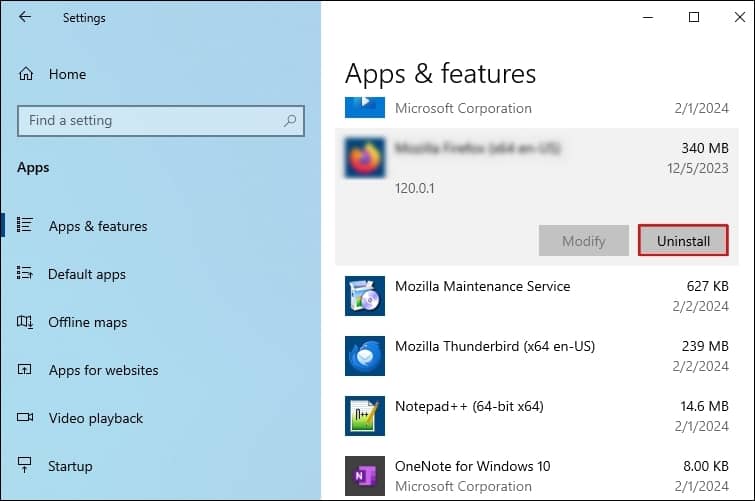Image resolution: width=755 pixels, height=501 pixels.
Task: Focus the Find a setting search box
Action: pos(161,121)
